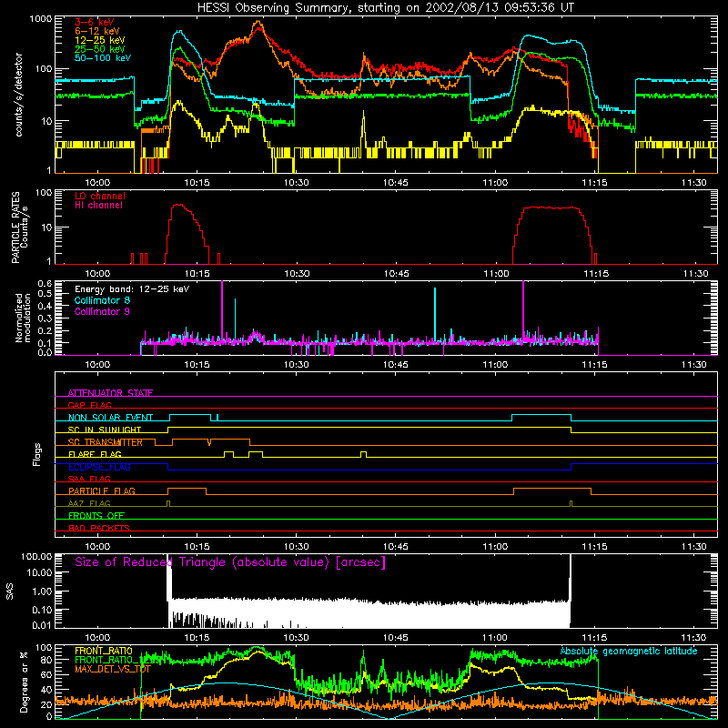Click the 'Degrees or %' axis label
Image resolution: width=728 pixels, height=728 pixels.
tap(24, 682)
